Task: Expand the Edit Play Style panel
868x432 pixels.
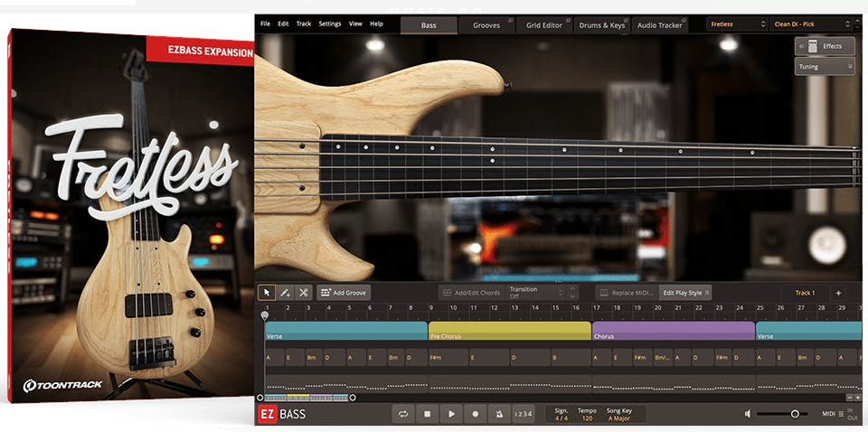Action: tap(685, 293)
